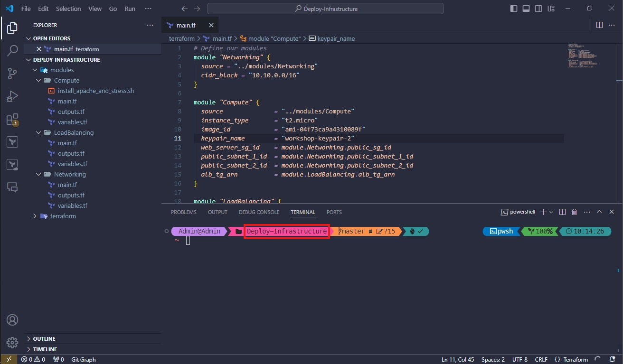Switch to the Ports panel tab
The image size is (623, 364).
334,212
